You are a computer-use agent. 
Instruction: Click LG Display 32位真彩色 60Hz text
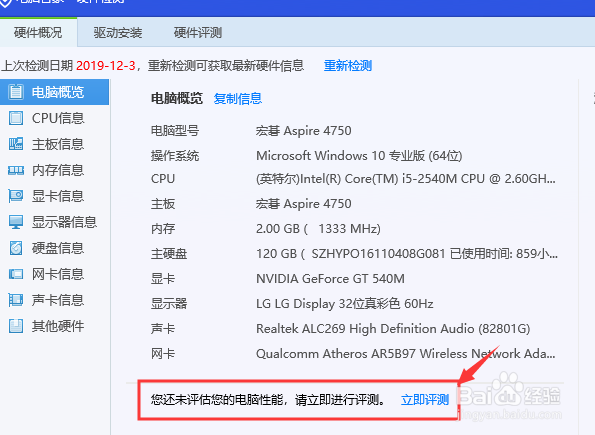pos(345,304)
